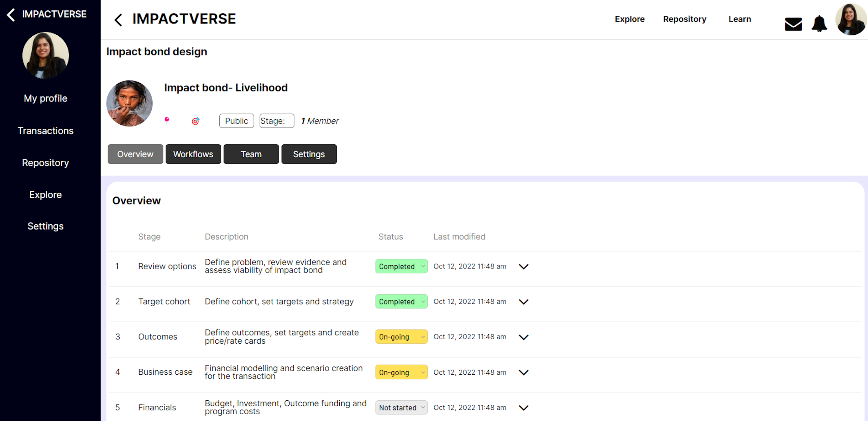Open status dropdown for Business case
Screen dimensions: 868x421
pos(401,372)
